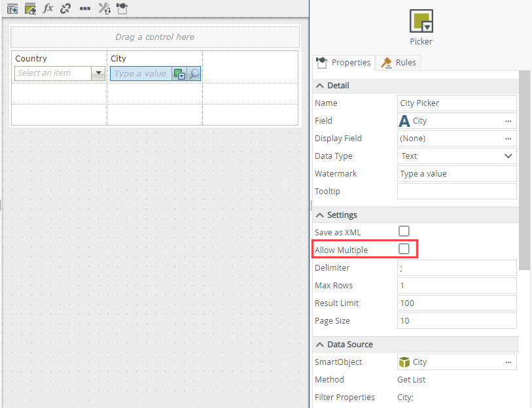Click the picker's magnifier search icon

coord(194,74)
